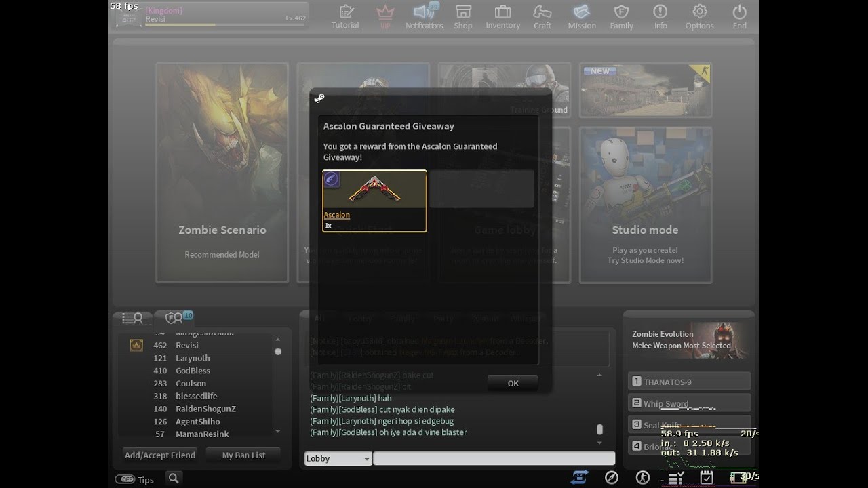Click the Ascalon weapon reward thumbnail
This screenshot has width=868, height=488.
[x=374, y=190]
